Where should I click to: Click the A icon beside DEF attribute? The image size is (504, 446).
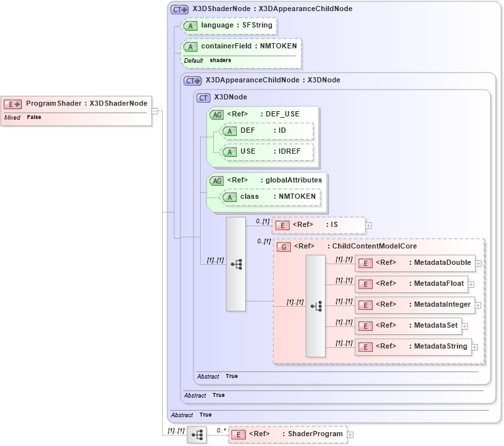tap(229, 131)
